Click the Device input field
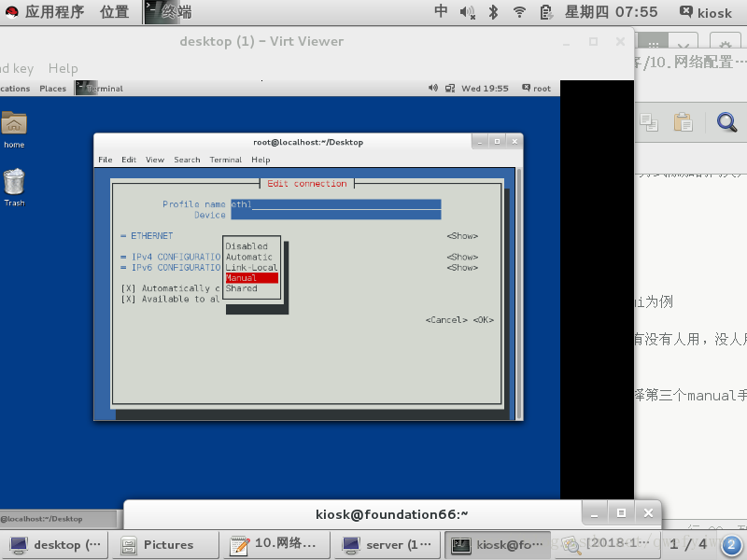This screenshot has height=560, width=747. click(336, 215)
